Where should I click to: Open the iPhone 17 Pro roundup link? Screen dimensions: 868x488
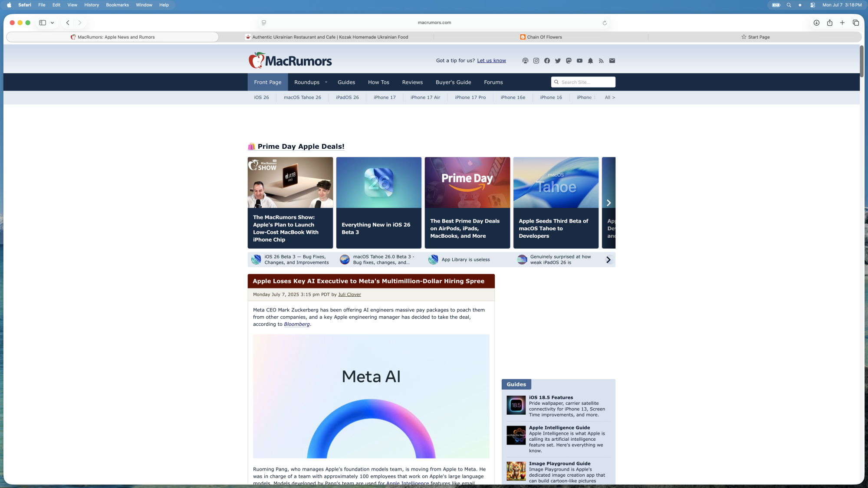point(470,98)
